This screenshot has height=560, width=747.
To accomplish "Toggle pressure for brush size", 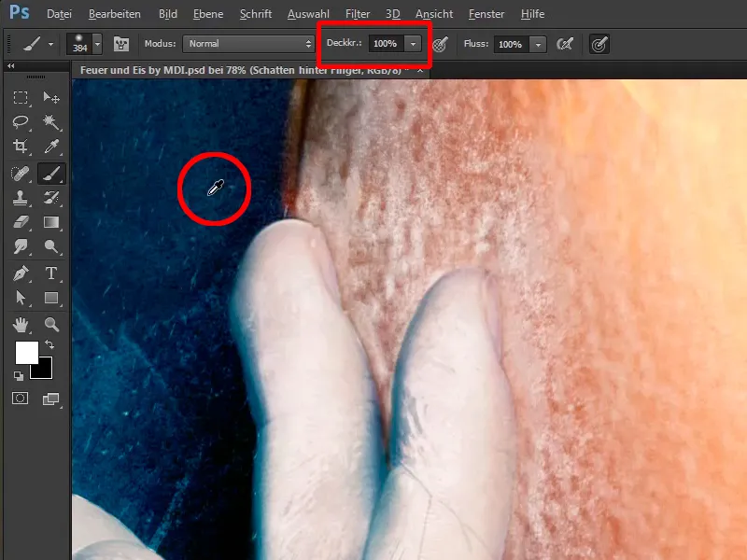I will coord(599,44).
